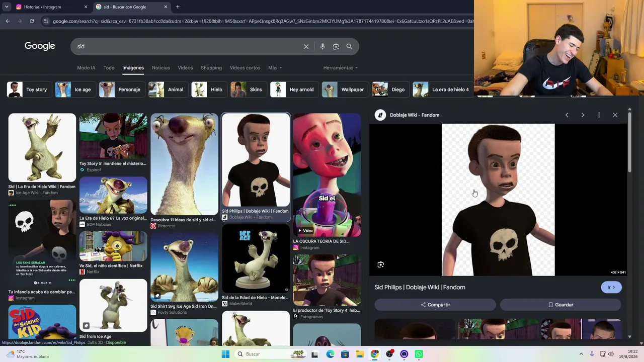Show hidden system tray icons

pos(581,354)
